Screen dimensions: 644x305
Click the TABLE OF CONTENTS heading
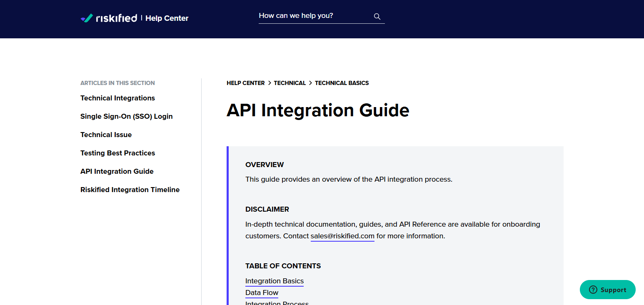coord(283,266)
